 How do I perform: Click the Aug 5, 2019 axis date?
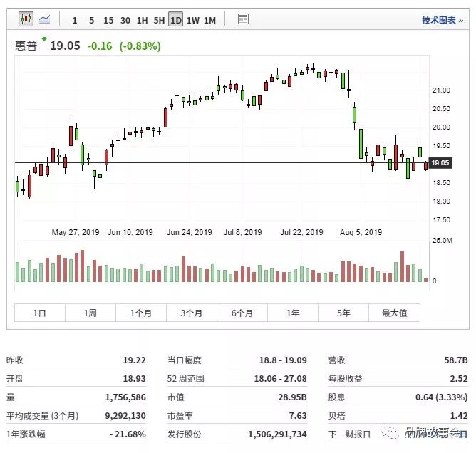pyautogui.click(x=361, y=232)
